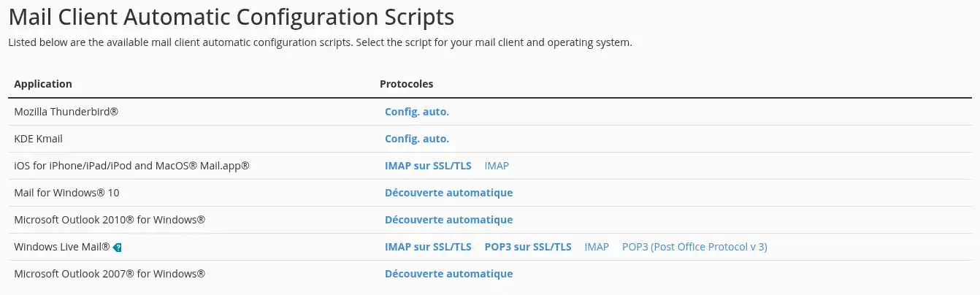
Task: Select POP3 (Post Office Protocol v 3) link
Action: pos(694,247)
